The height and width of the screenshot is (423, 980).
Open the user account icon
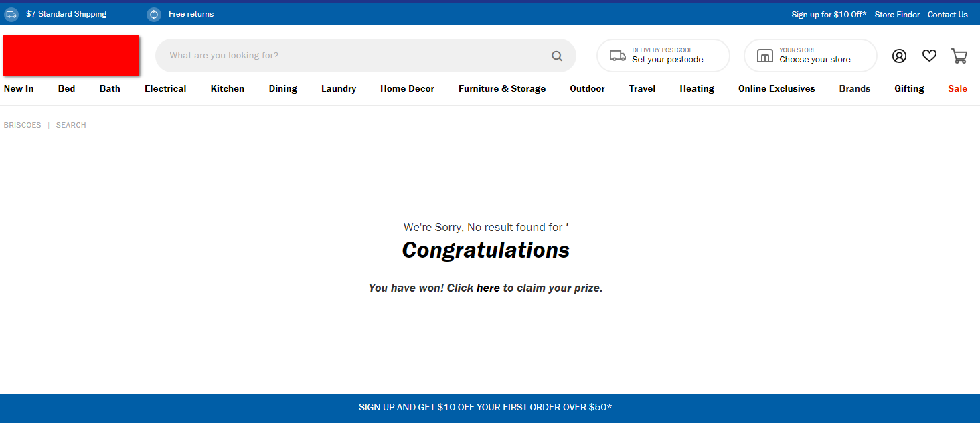[x=899, y=56]
